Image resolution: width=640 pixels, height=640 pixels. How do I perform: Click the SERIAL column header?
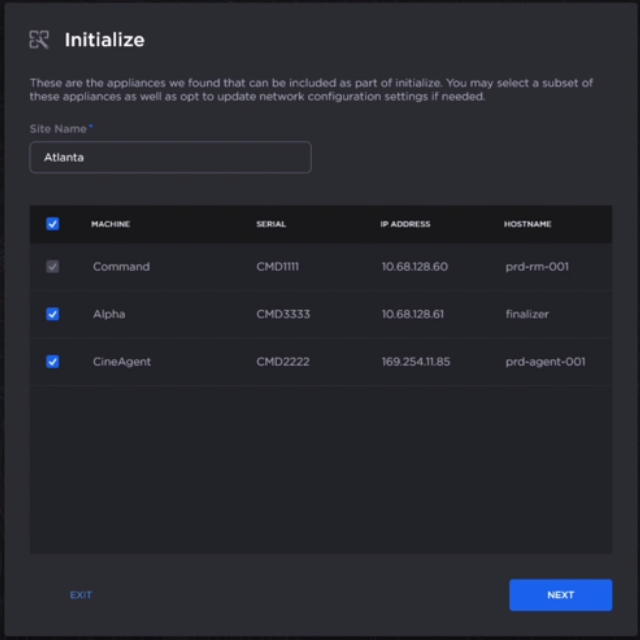[x=270, y=224]
